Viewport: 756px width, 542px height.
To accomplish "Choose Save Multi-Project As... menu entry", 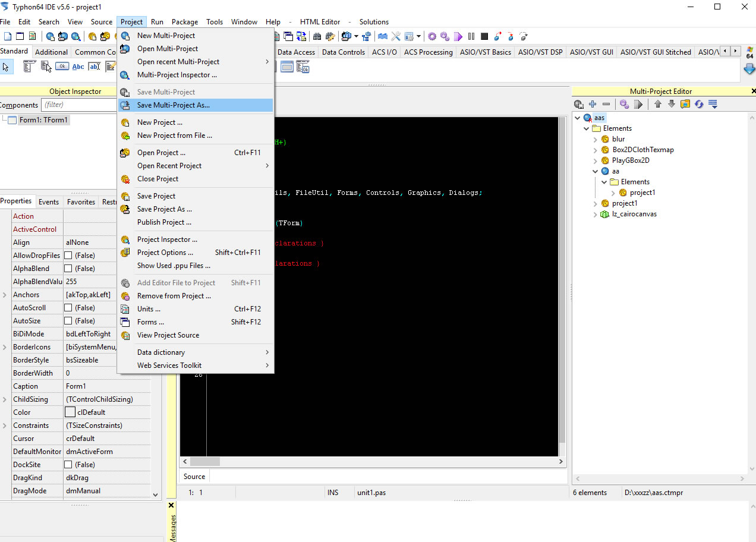I will [x=196, y=105].
